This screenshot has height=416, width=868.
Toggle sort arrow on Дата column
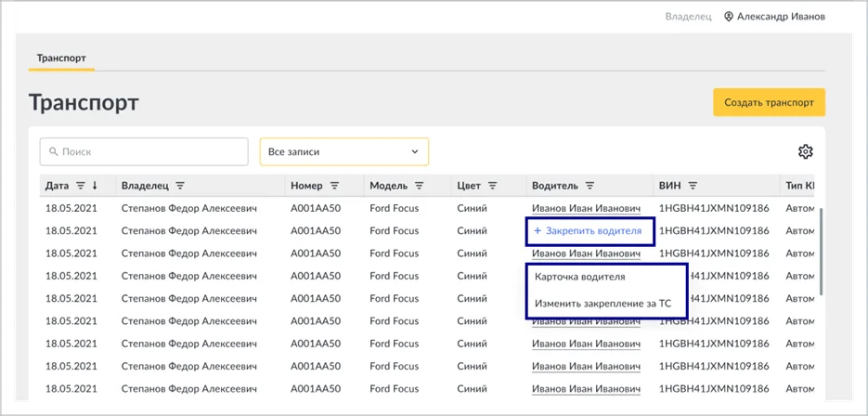[95, 186]
